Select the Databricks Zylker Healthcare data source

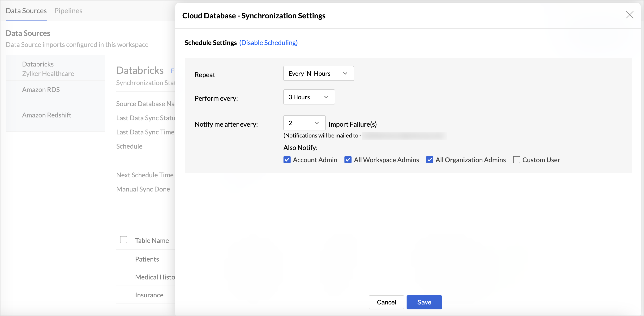(x=48, y=69)
